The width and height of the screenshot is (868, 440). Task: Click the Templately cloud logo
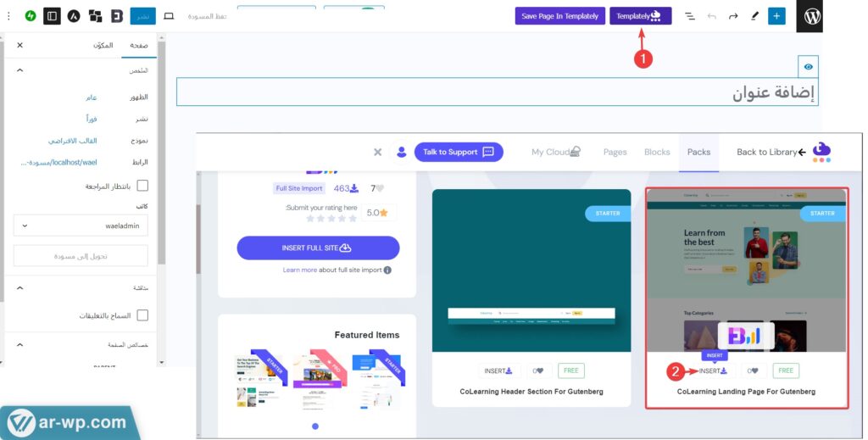pyautogui.click(x=821, y=153)
